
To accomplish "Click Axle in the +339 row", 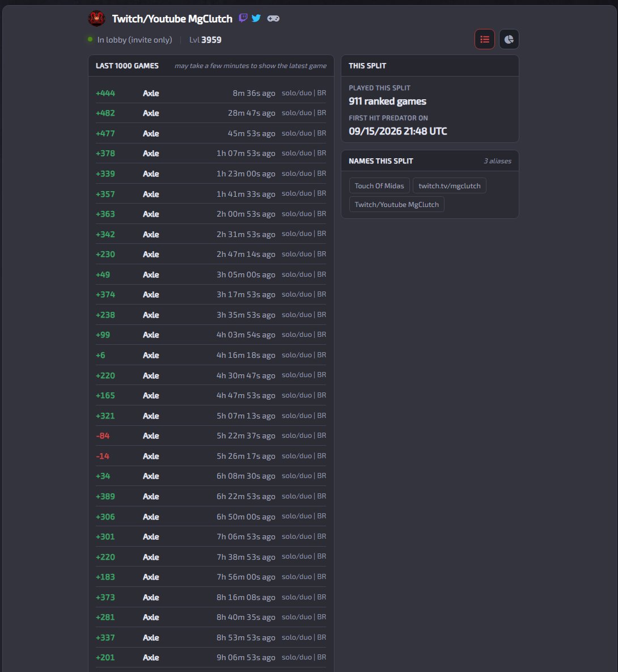I will tap(151, 174).
